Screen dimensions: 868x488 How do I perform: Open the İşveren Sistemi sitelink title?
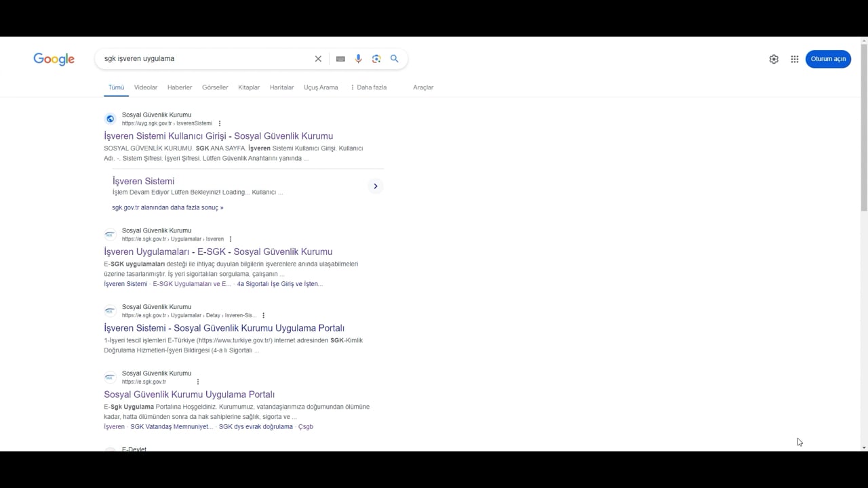pos(143,181)
